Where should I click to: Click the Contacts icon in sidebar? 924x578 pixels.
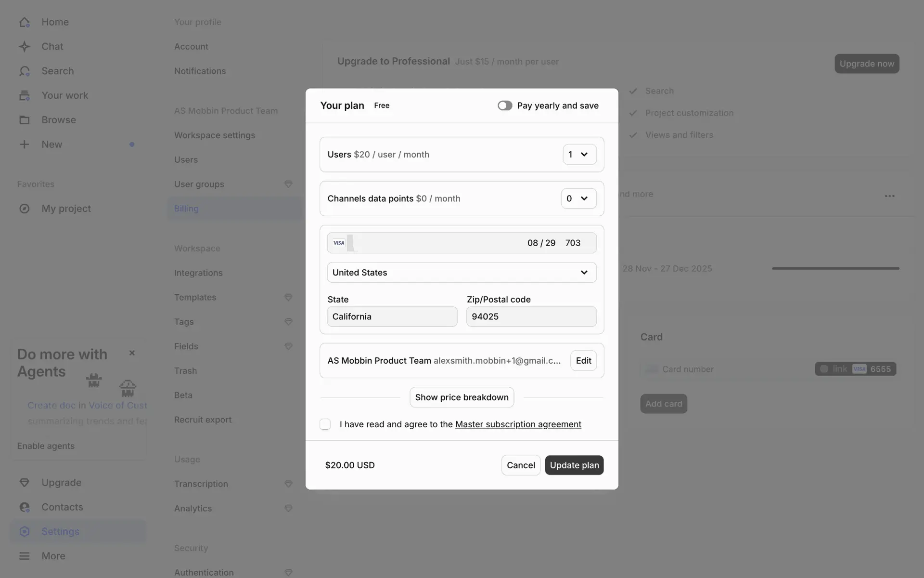coord(25,507)
